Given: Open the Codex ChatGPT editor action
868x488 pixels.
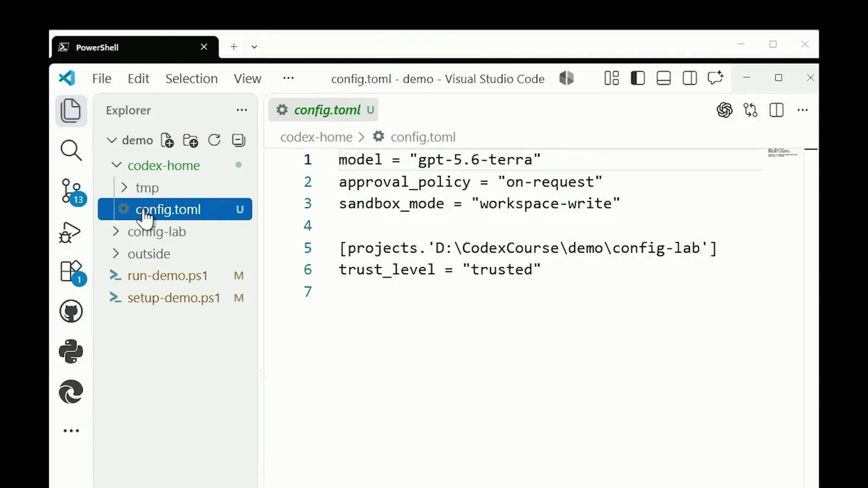Looking at the screenshot, I should [x=724, y=110].
